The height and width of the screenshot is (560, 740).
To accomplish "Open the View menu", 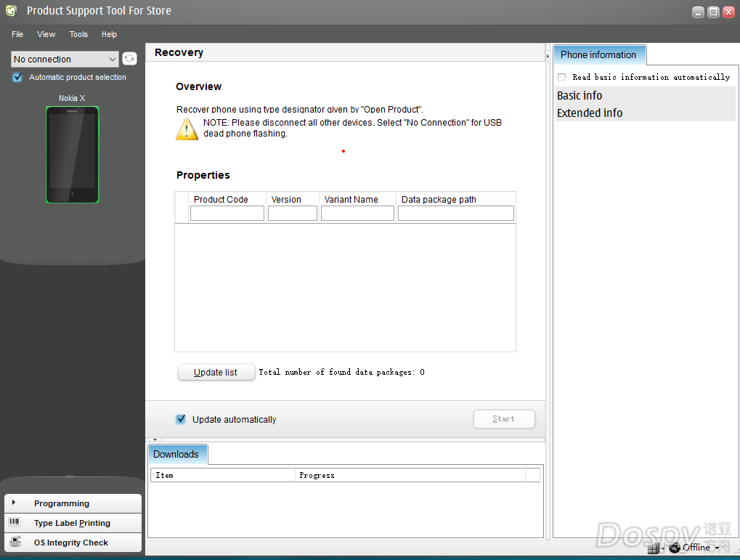I will pos(46,34).
